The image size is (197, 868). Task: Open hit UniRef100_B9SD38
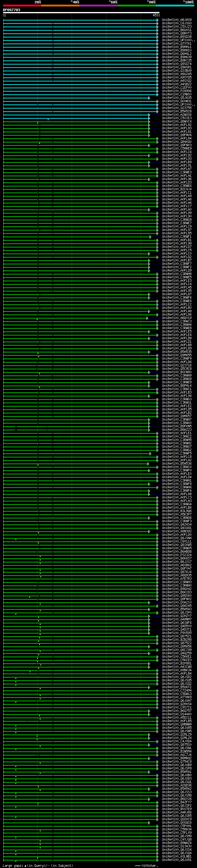coord(177,37)
